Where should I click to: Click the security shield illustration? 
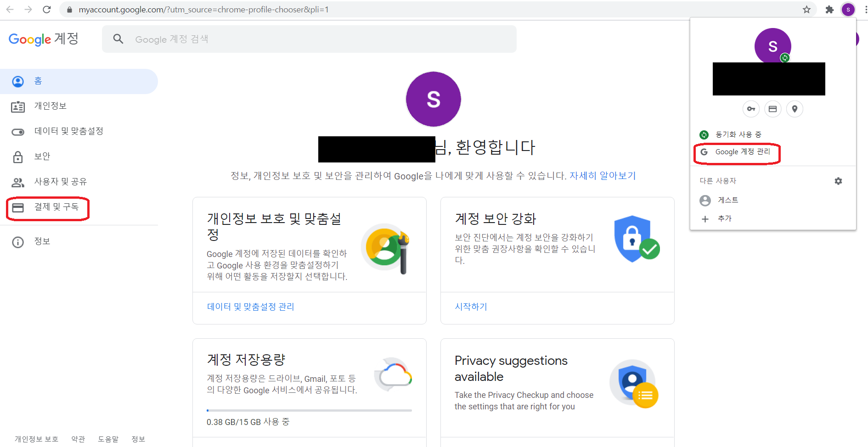(637, 239)
